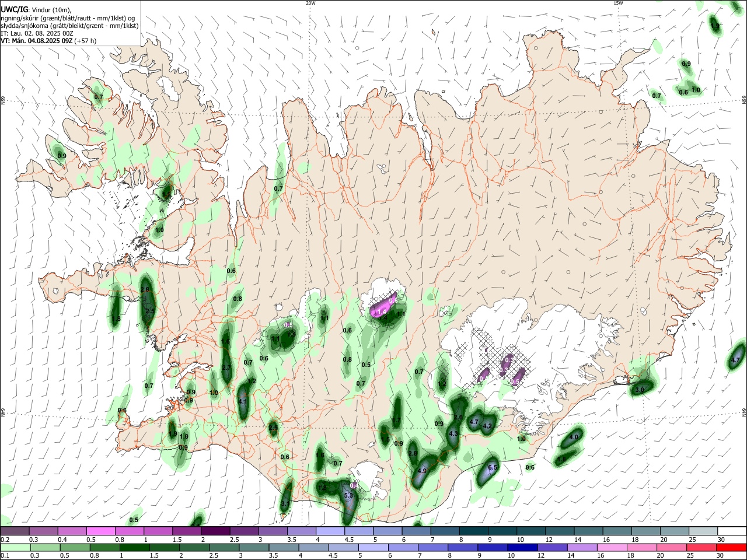Click the 'slydda/snjókoma' description line
The width and height of the screenshot is (747, 560).
pos(69,26)
